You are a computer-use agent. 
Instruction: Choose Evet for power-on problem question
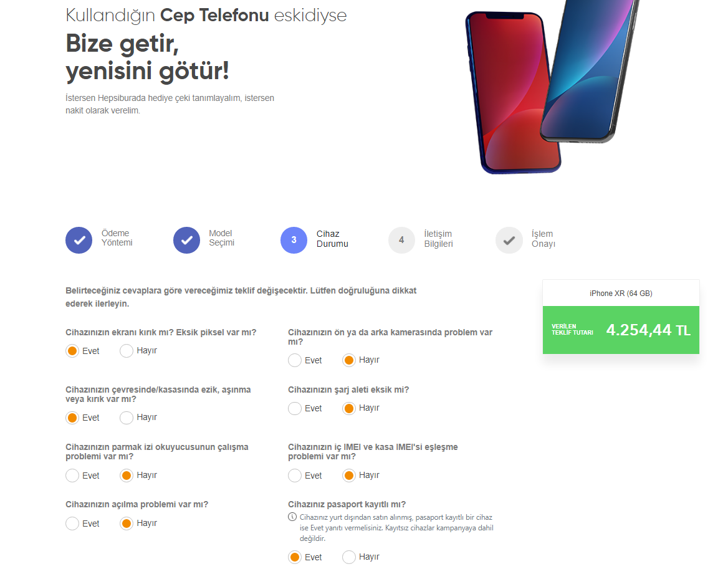[x=72, y=524]
